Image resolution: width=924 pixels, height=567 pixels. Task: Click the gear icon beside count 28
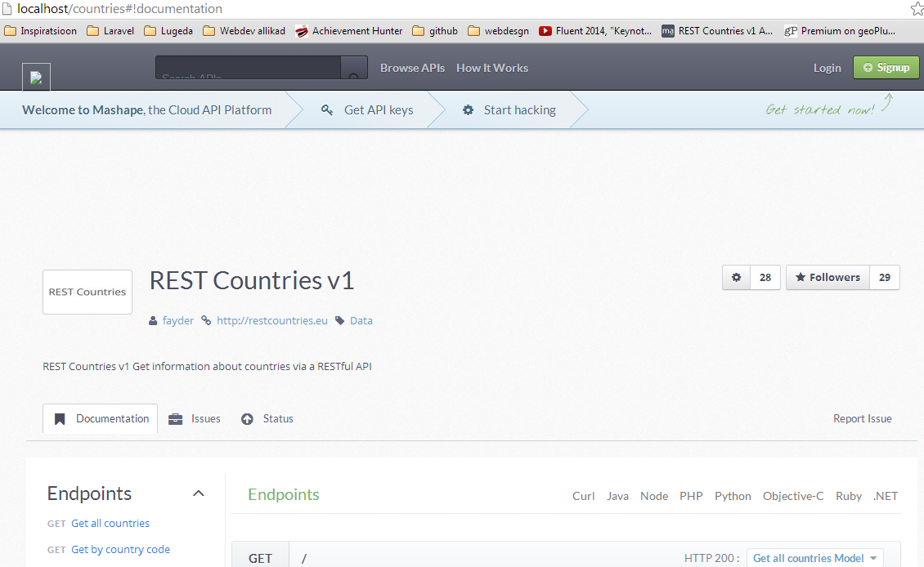[x=736, y=277]
